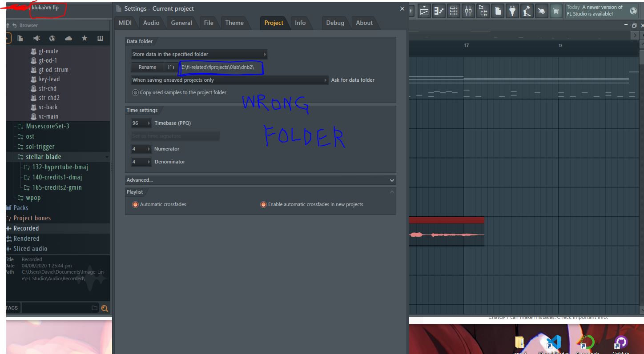Viewport: 644px width, 354px height.
Task: Open the plugin picker plug icon
Action: click(x=512, y=11)
